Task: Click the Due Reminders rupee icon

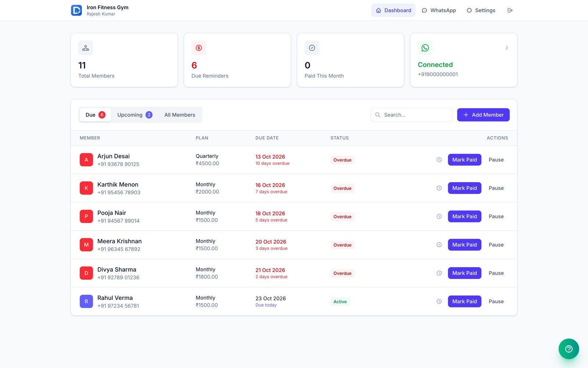Action: coord(199,48)
